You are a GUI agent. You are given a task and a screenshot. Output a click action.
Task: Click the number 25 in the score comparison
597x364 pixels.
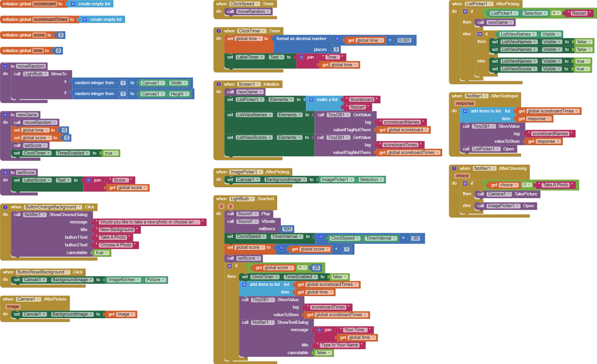click(x=316, y=268)
